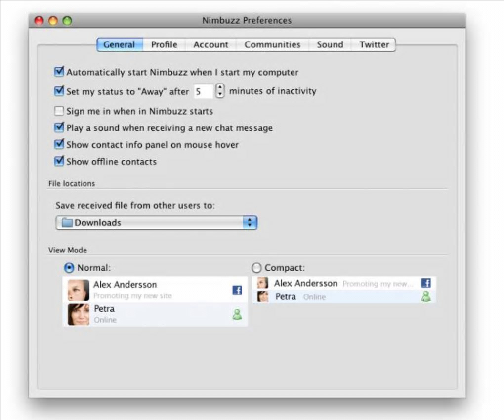Open the Downloads save location dropdown

click(x=157, y=223)
